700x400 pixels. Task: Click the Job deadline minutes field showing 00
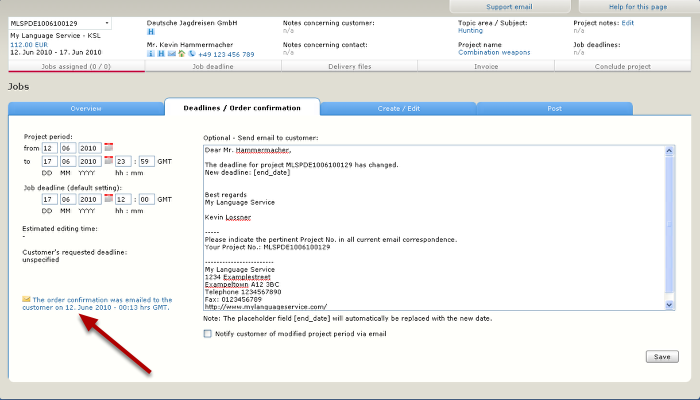point(146,200)
